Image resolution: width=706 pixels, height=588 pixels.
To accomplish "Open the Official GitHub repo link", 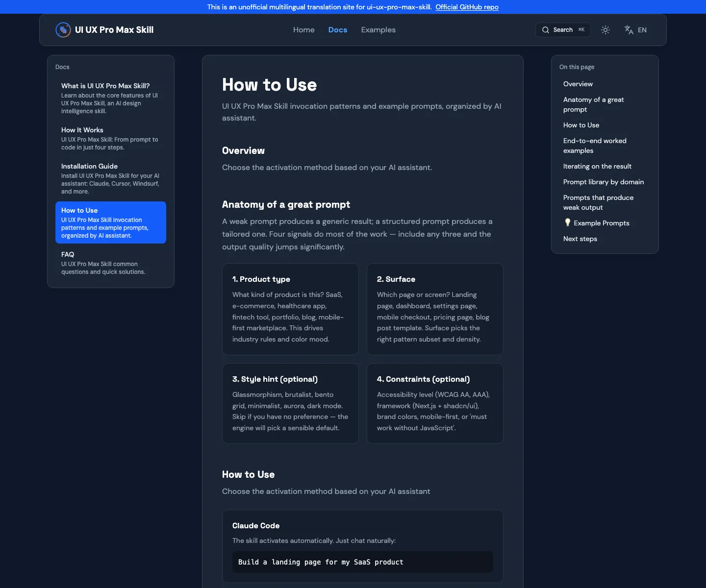I will click(x=467, y=7).
